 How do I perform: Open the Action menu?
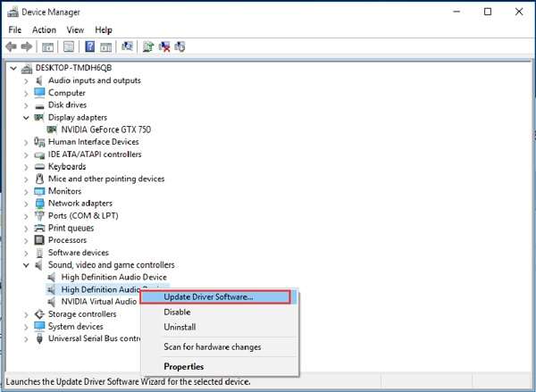(44, 30)
